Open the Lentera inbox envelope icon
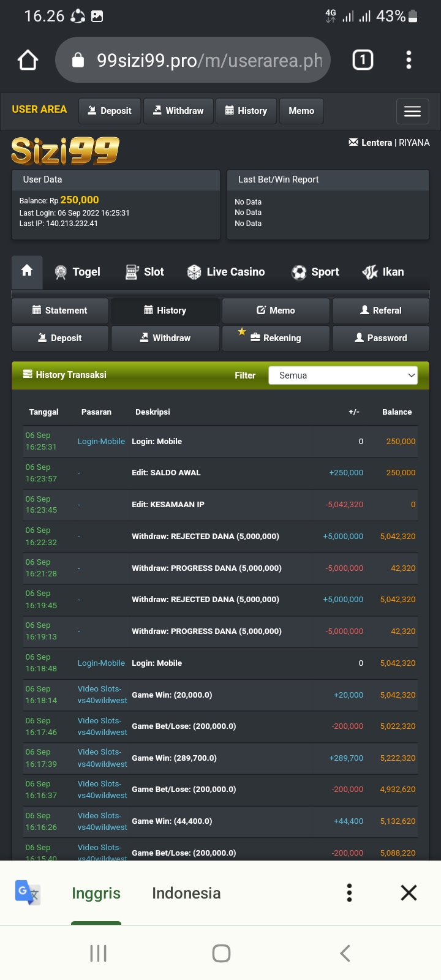The width and height of the screenshot is (441, 980). pos(353,142)
